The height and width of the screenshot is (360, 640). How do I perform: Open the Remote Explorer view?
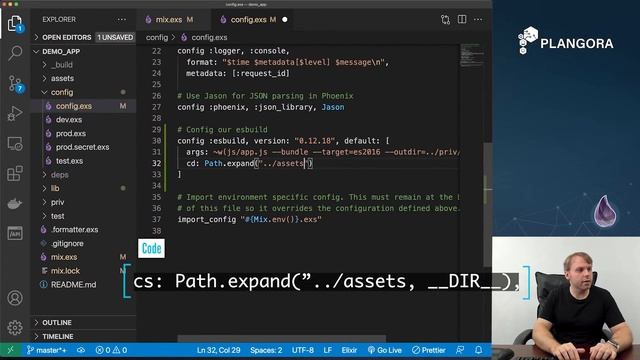tap(15, 144)
